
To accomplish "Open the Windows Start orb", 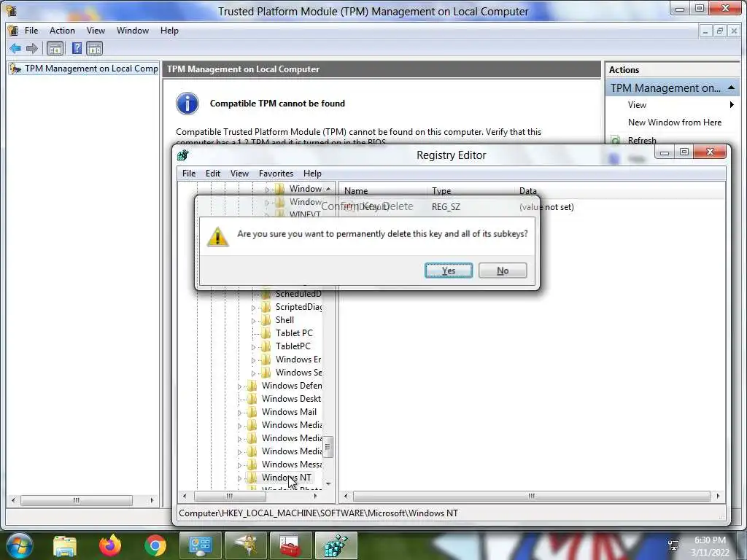I will (19, 545).
